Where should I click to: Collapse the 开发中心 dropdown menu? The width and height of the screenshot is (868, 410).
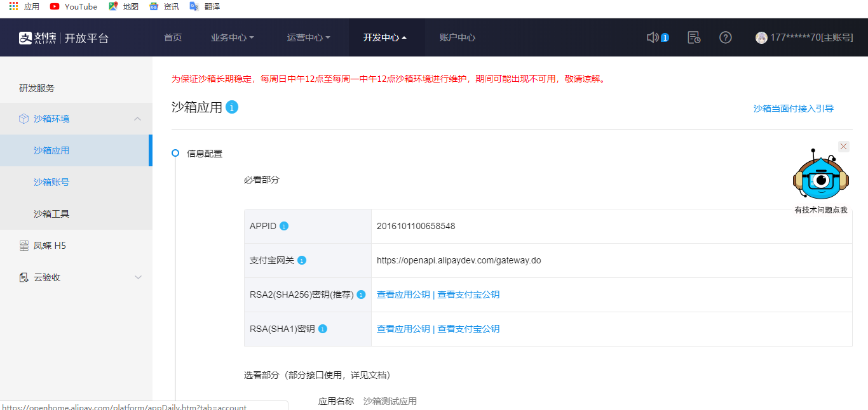(385, 37)
